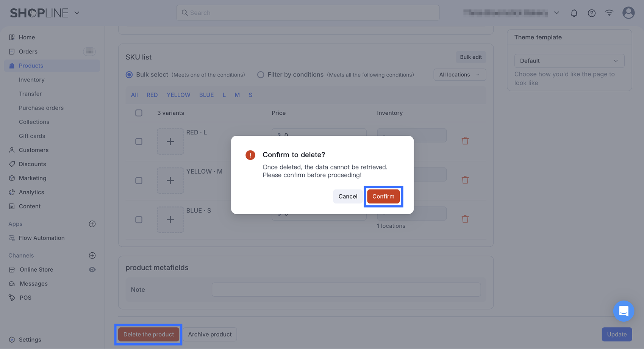
Task: Open Inventory in the sidebar menu
Action: click(x=32, y=80)
